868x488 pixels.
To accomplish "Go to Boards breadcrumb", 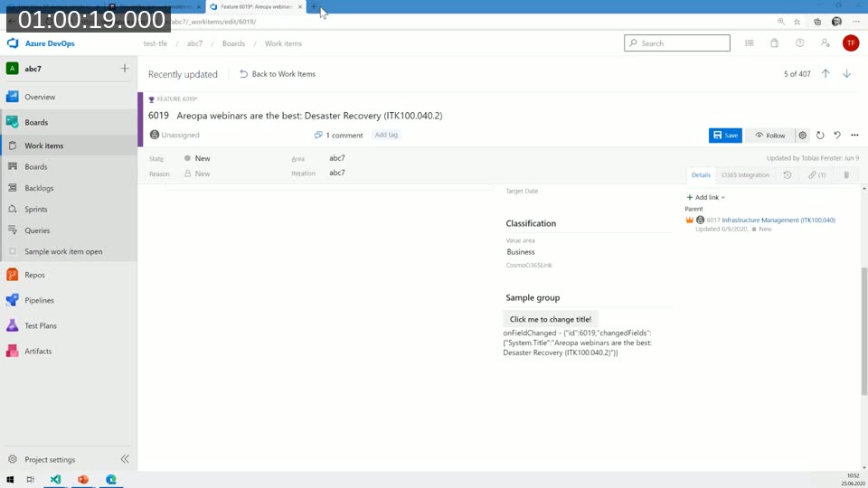I will [x=233, y=43].
